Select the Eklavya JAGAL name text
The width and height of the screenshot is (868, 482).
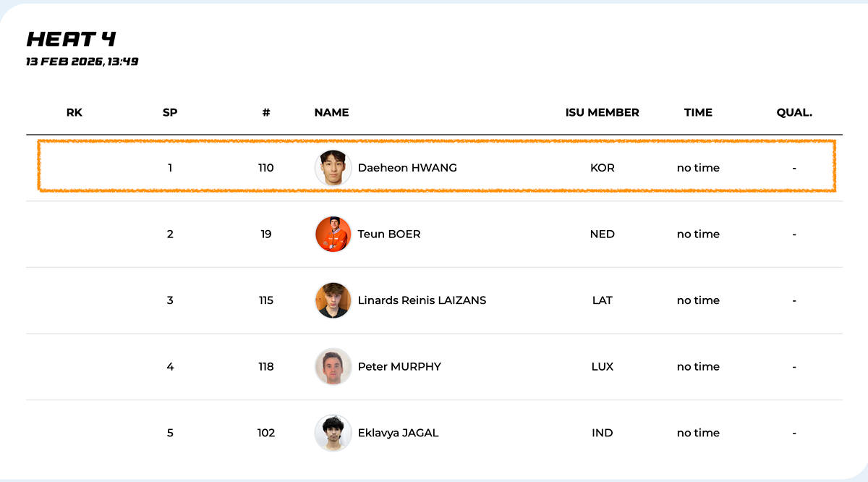pyautogui.click(x=398, y=433)
